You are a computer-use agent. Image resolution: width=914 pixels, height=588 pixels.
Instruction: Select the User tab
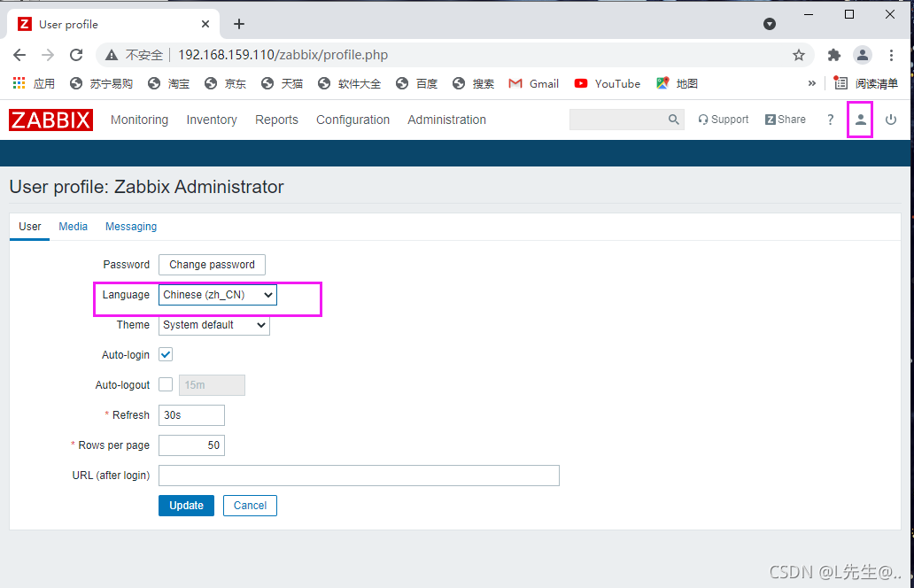[30, 226]
